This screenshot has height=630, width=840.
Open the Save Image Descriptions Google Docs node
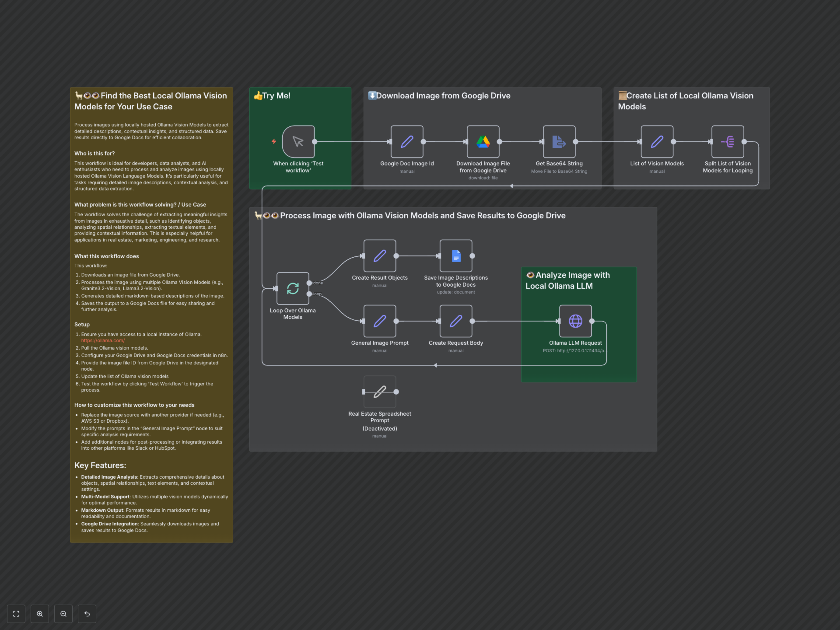(456, 255)
